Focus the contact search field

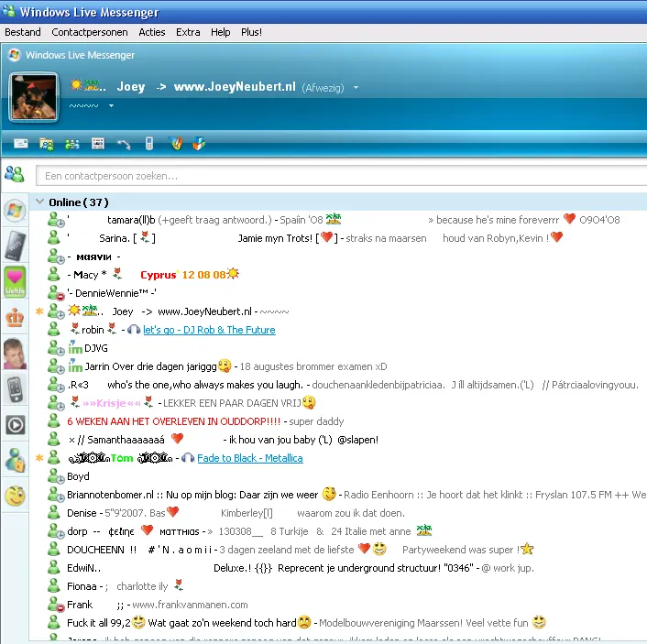pyautogui.click(x=341, y=176)
